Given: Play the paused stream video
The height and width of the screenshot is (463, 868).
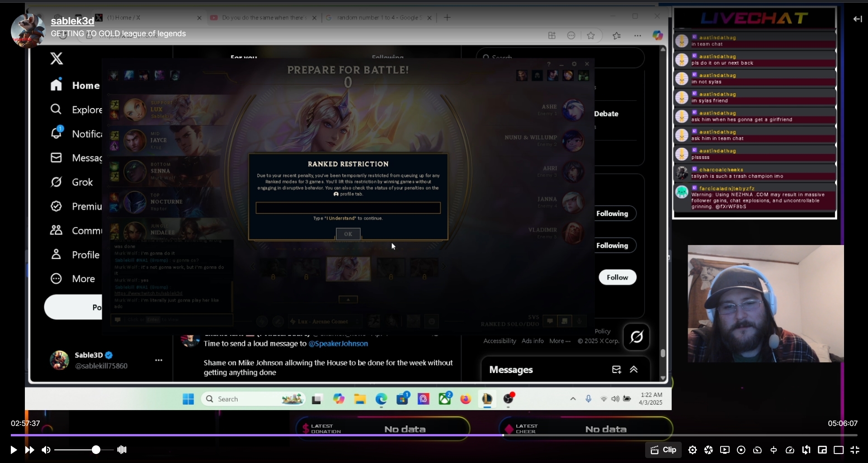Looking at the screenshot, I should point(14,450).
